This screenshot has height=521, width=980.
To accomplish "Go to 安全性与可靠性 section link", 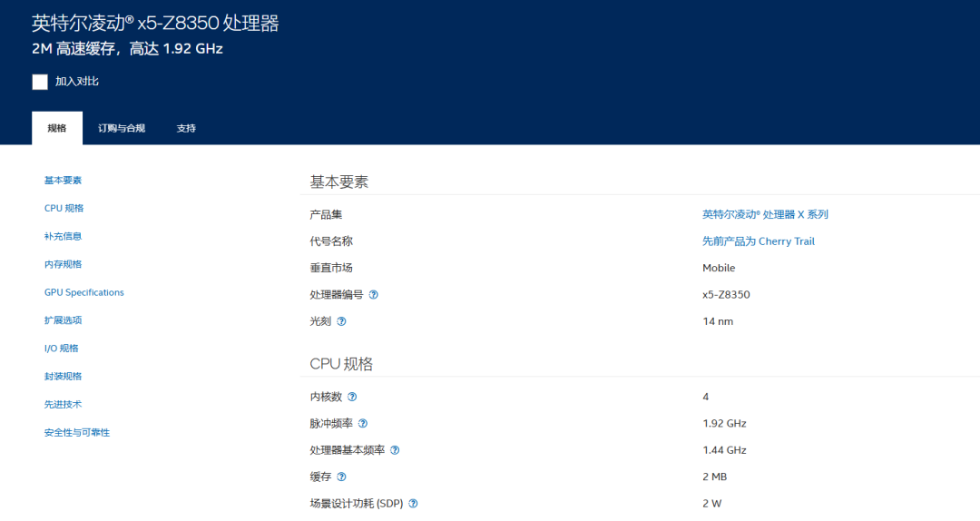I will pyautogui.click(x=77, y=432).
